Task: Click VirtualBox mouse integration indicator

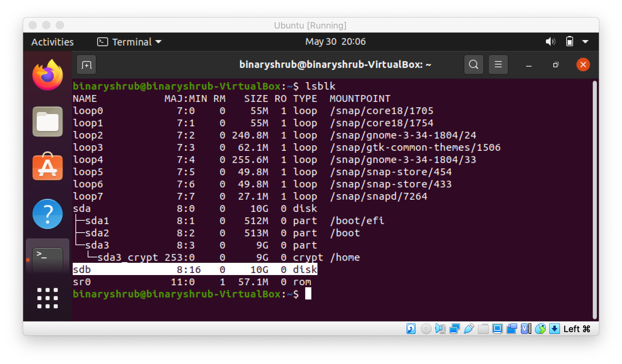Action: tap(540, 329)
